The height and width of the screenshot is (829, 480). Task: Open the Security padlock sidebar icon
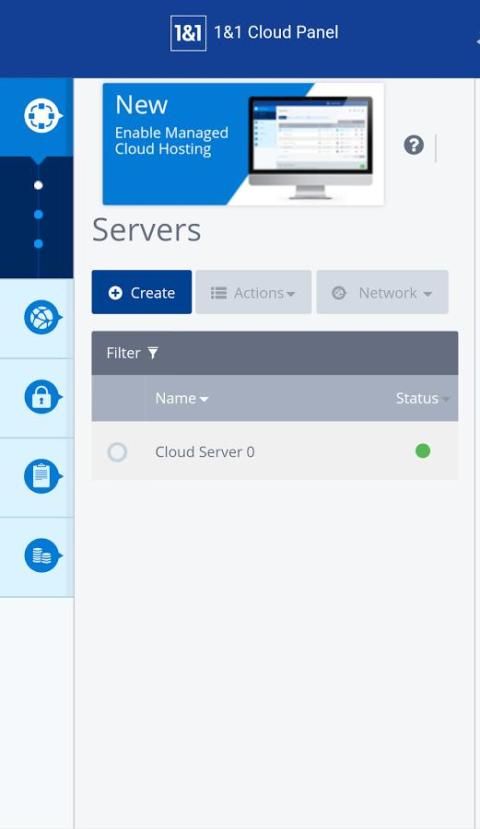[x=42, y=397]
